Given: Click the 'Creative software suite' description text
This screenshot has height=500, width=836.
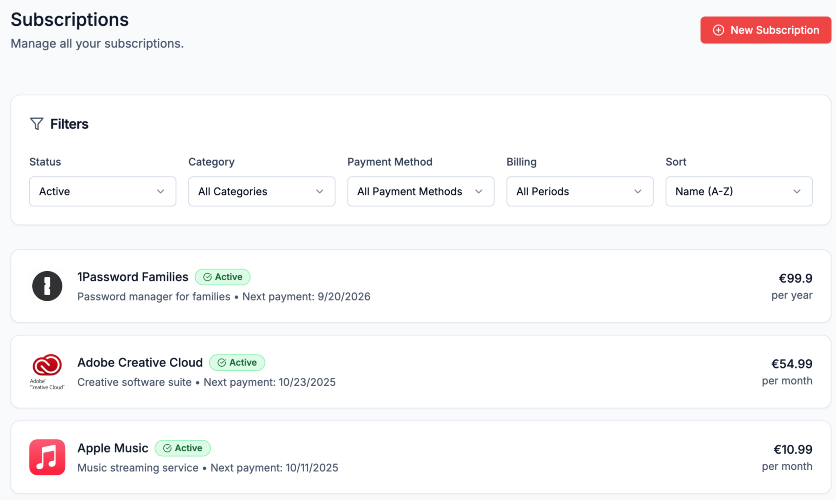Looking at the screenshot, I should coord(134,382).
